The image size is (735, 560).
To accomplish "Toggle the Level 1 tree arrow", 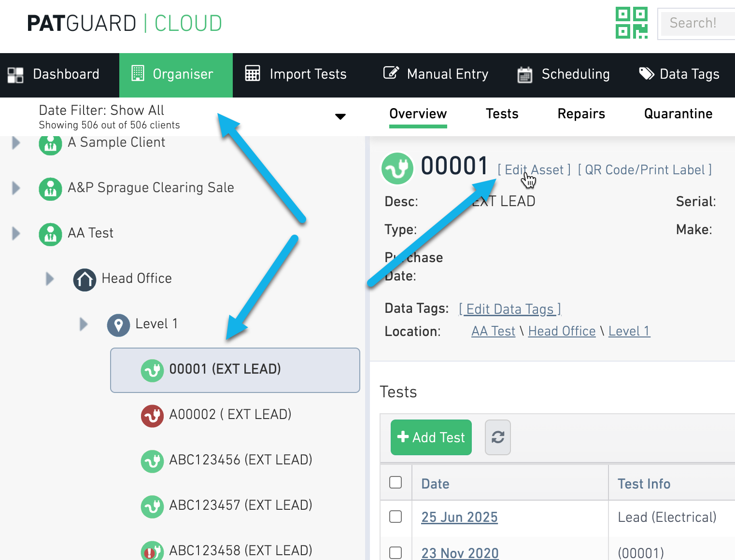I will (x=84, y=324).
